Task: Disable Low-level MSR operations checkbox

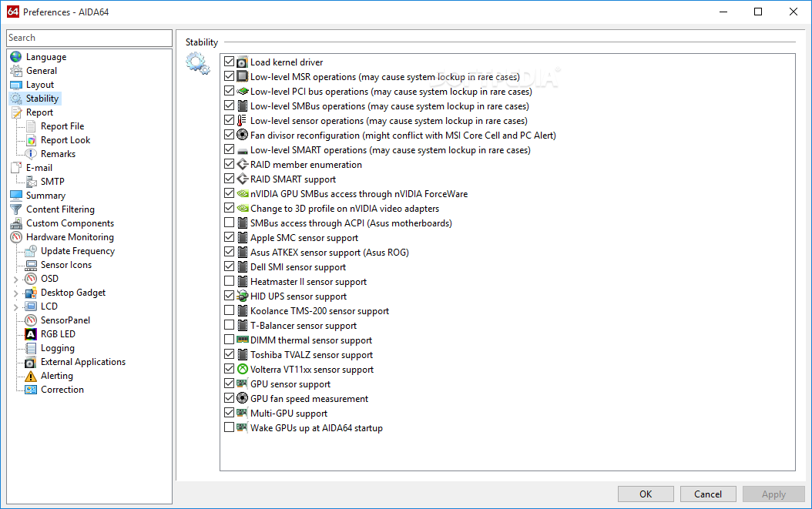Action: pyautogui.click(x=229, y=76)
